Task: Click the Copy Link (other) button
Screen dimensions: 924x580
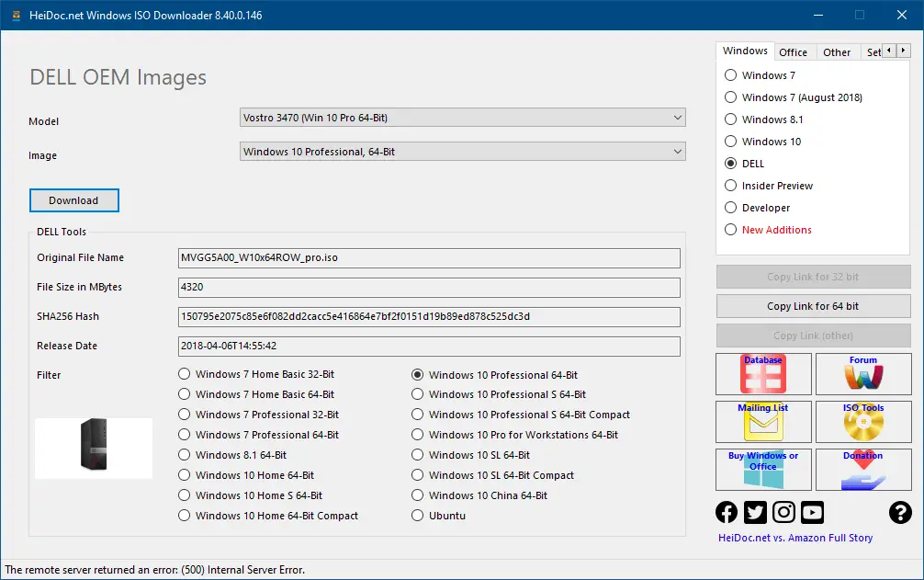Action: 813,336
